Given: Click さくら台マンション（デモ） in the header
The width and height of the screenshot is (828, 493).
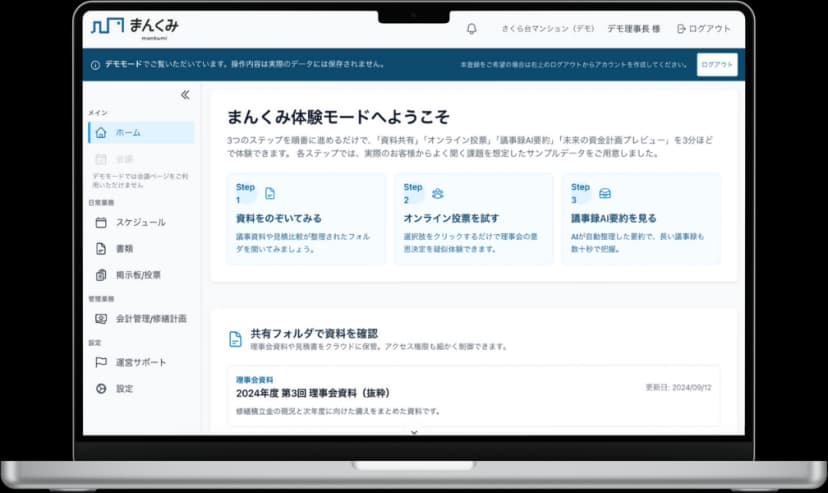Looking at the screenshot, I should (x=548, y=29).
